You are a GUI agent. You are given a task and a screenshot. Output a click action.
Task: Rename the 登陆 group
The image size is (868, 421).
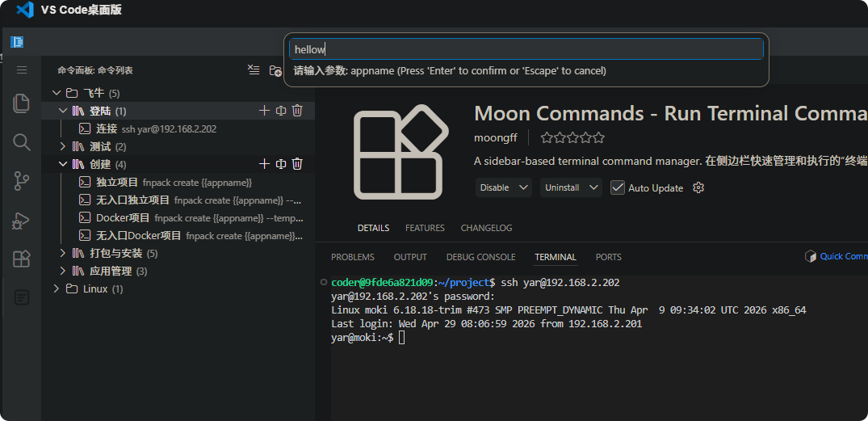click(x=281, y=111)
